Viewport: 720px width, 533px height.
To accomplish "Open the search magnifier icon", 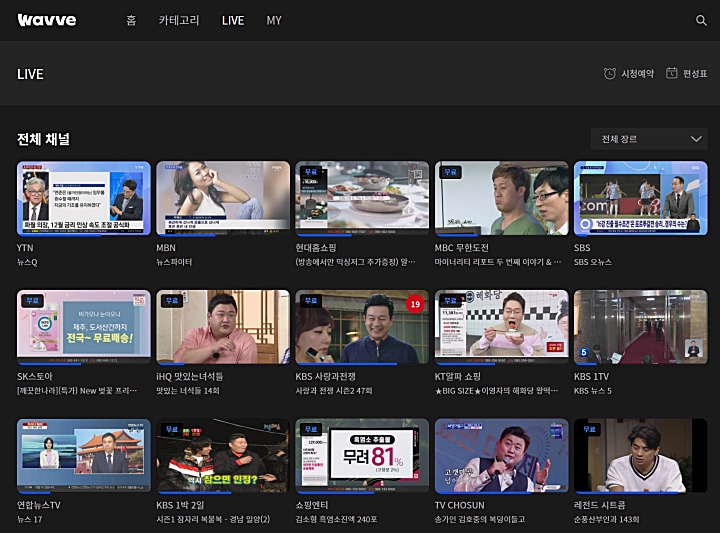I will coord(701,20).
